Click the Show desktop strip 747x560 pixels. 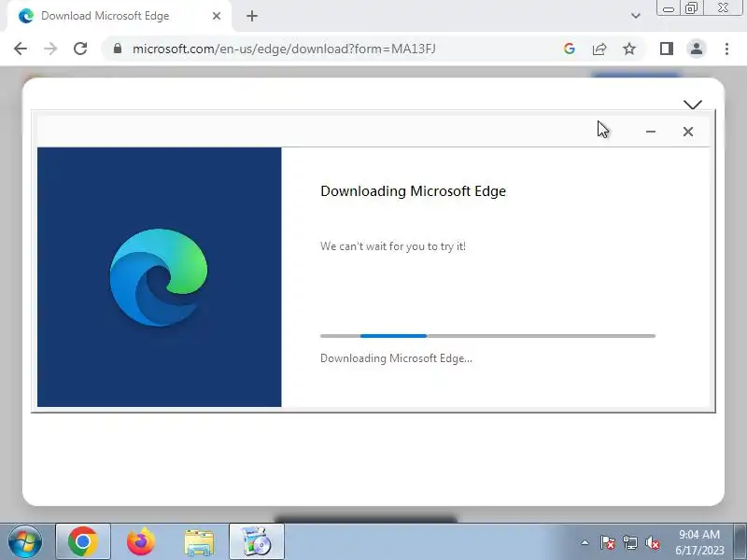[740, 541]
